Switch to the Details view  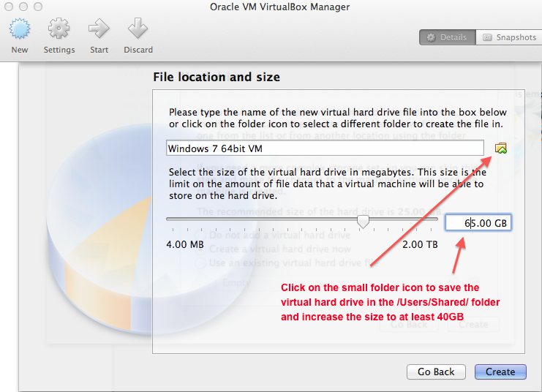pyautogui.click(x=447, y=37)
